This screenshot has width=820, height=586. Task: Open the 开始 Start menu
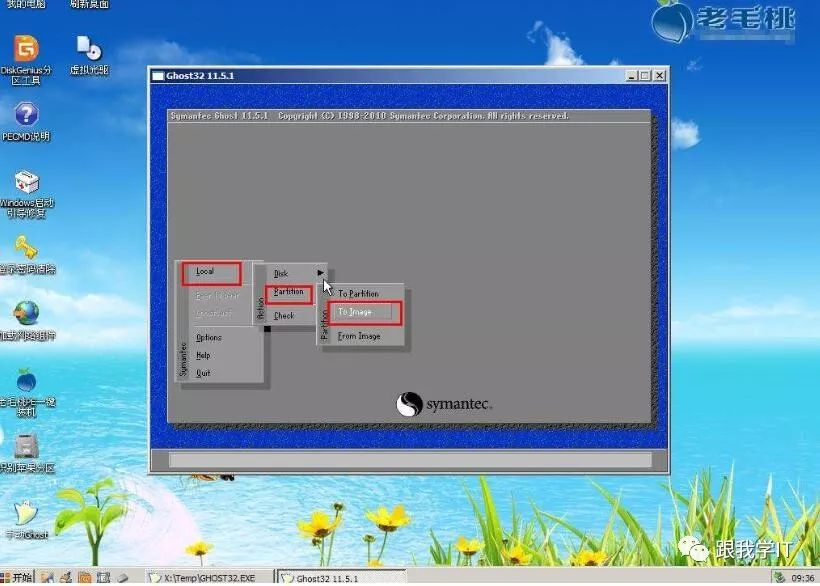(16, 577)
